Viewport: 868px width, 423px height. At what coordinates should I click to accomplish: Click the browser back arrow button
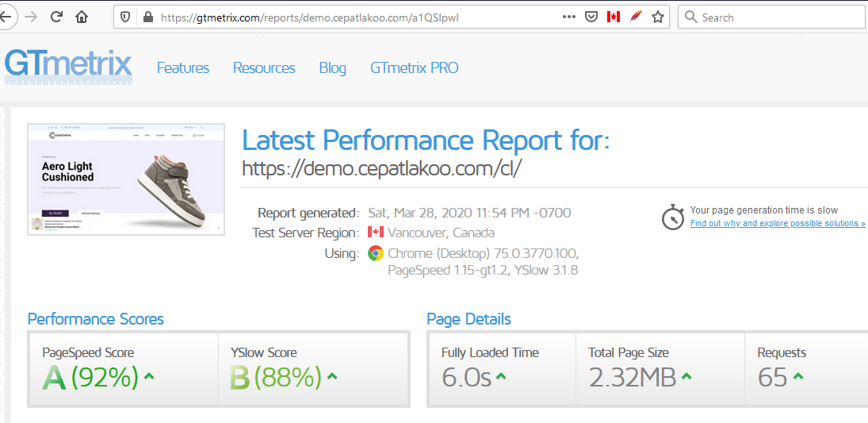point(6,17)
